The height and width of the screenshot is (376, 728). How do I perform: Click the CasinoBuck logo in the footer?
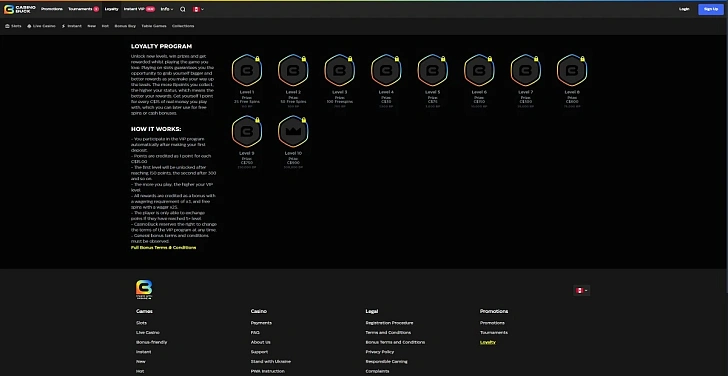point(144,289)
